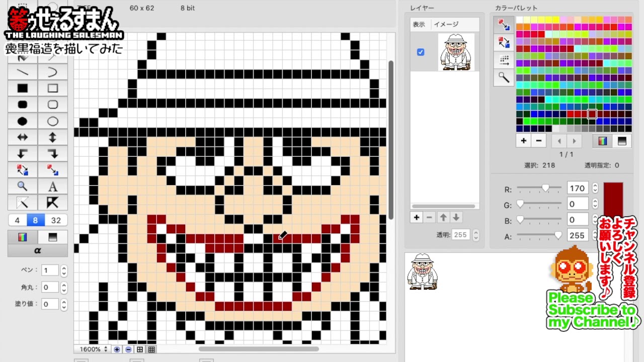Image resolution: width=644 pixels, height=362 pixels.
Task: Adjust the G value stepper
Action: coord(595,204)
